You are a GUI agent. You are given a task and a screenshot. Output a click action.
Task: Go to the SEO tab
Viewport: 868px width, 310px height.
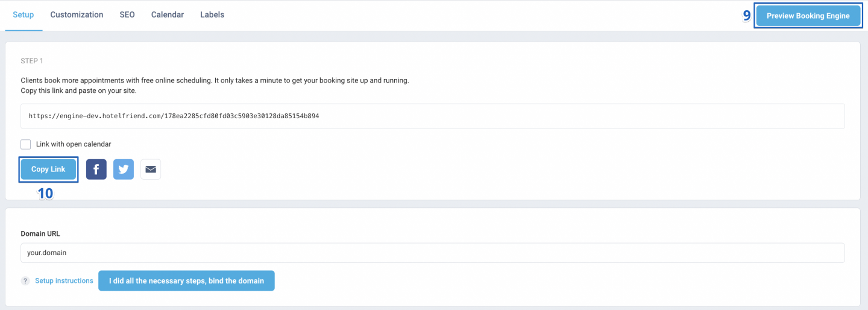(x=127, y=14)
